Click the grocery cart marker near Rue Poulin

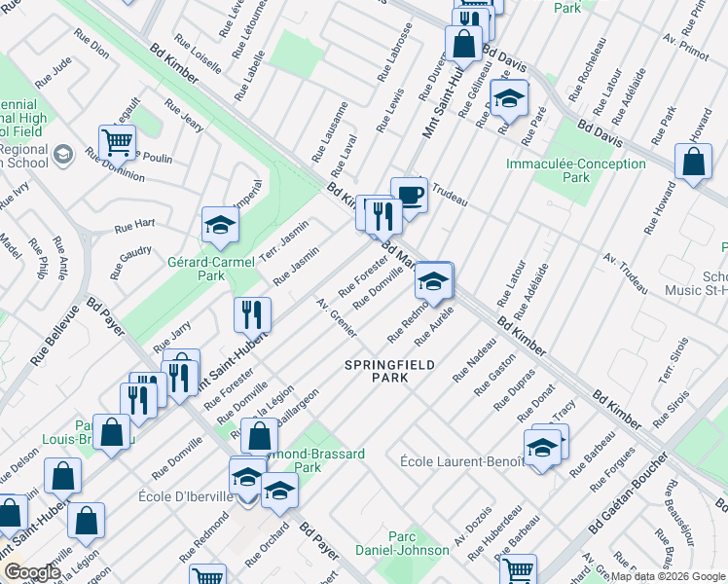click(x=118, y=143)
